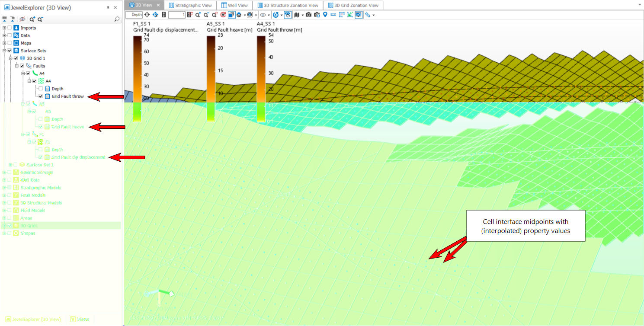
Task: Click the search magnifier in JewelExplorer
Action: (x=117, y=19)
